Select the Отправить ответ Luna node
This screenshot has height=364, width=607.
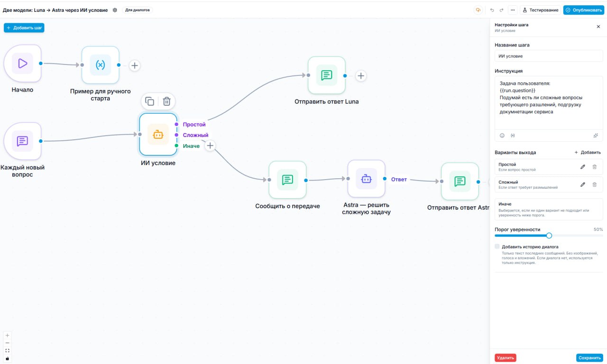coord(326,75)
